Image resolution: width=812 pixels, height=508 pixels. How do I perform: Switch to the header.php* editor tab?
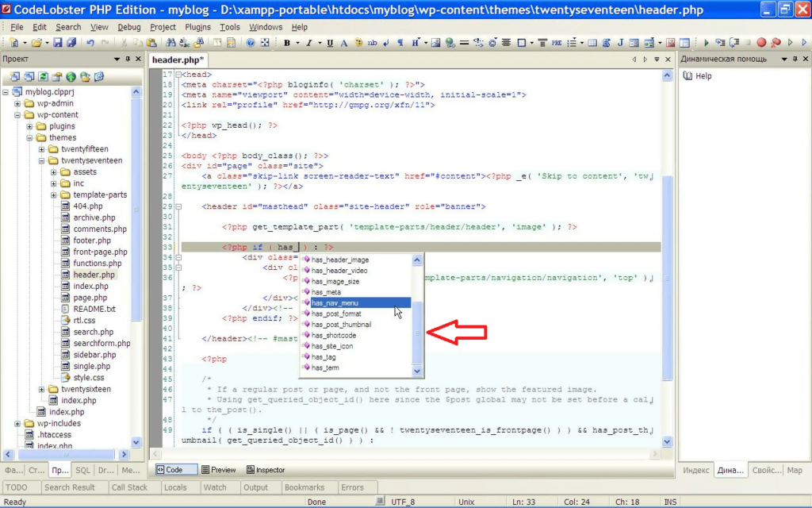click(x=178, y=60)
